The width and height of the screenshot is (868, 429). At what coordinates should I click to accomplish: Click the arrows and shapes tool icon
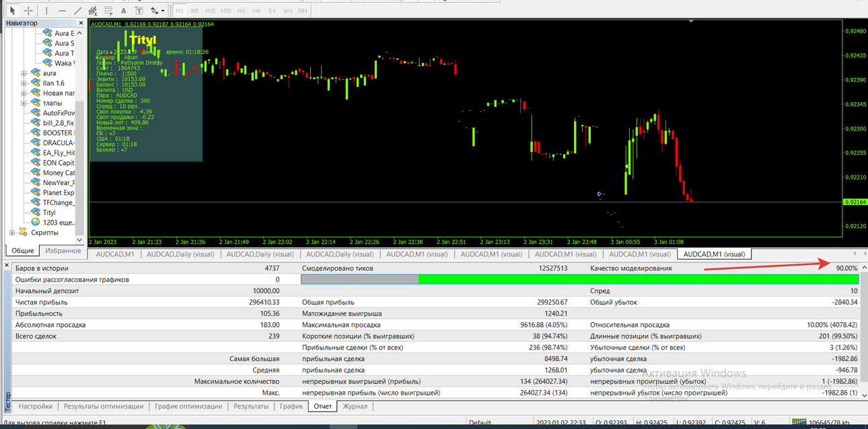coord(155,11)
